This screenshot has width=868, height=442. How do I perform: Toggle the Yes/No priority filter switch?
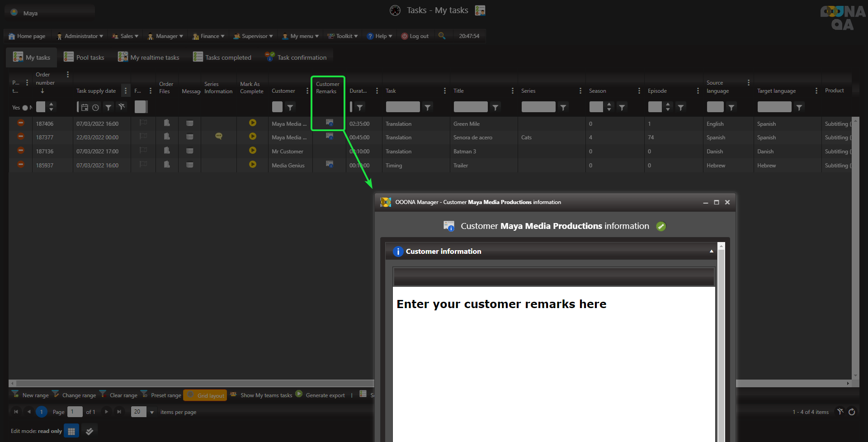(25, 108)
